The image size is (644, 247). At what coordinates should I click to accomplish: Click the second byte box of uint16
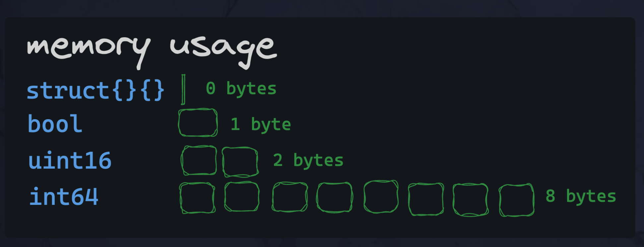pos(240,162)
